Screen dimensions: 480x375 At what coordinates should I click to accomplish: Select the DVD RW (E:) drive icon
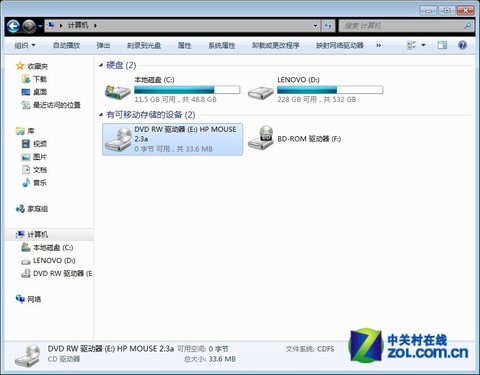pos(118,140)
